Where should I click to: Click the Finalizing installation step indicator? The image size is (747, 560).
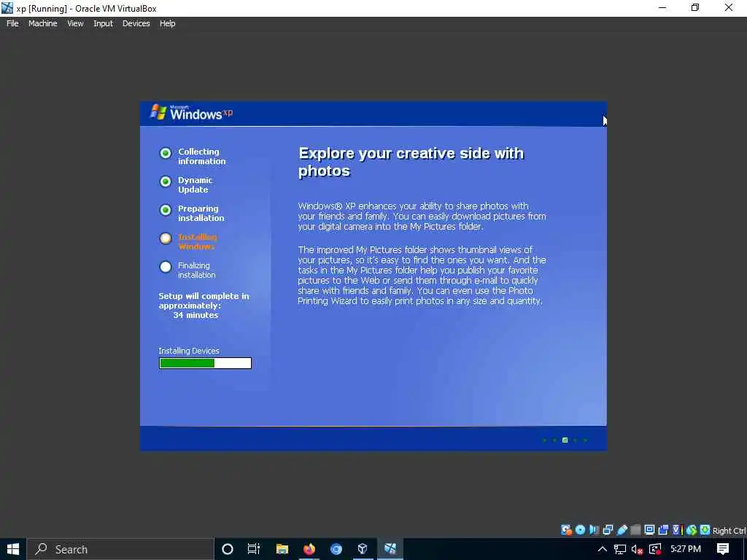tap(166, 267)
